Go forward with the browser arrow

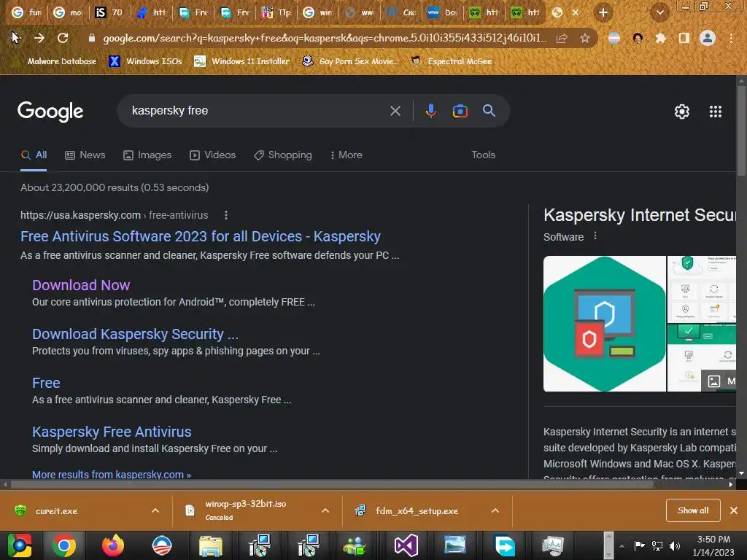[39, 38]
